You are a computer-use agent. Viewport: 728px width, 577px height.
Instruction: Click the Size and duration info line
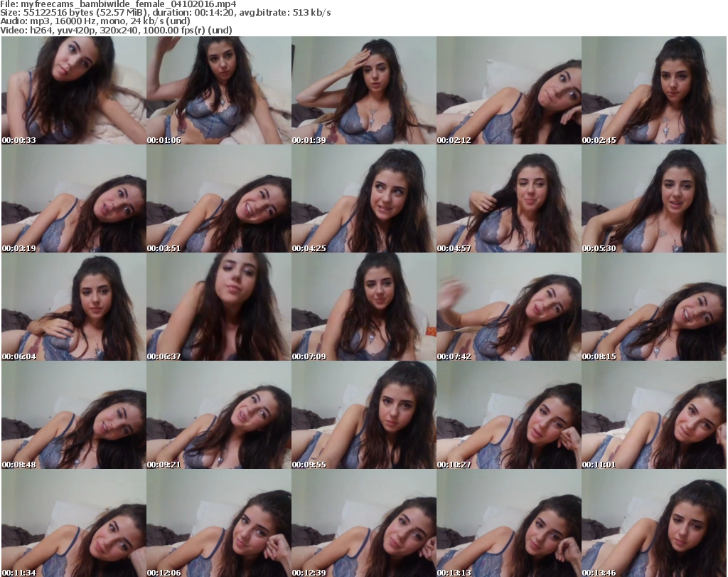click(x=166, y=13)
